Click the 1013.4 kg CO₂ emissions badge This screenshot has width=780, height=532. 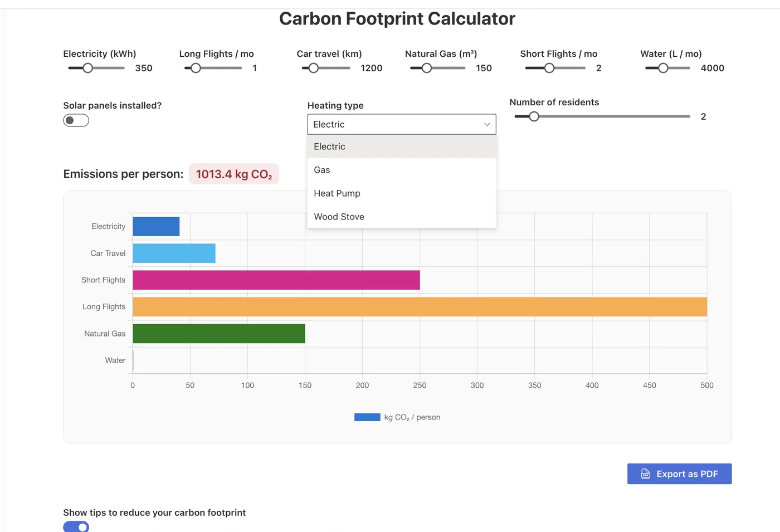click(x=234, y=174)
